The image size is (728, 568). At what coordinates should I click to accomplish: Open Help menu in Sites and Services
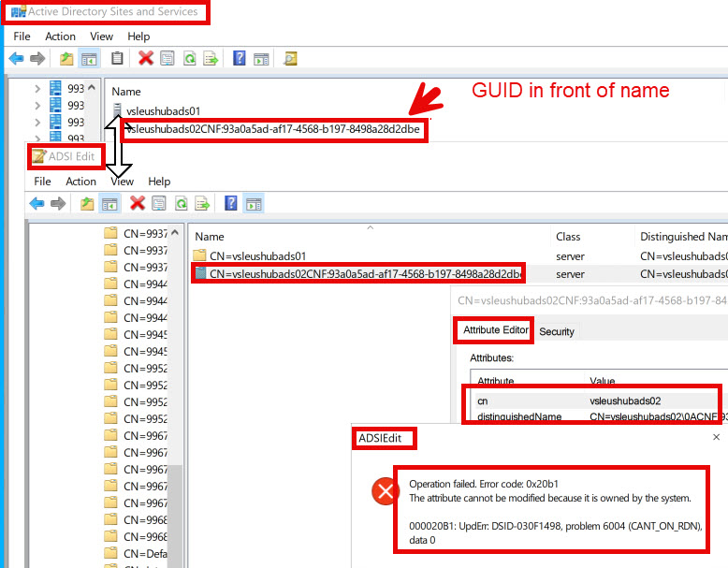[138, 36]
